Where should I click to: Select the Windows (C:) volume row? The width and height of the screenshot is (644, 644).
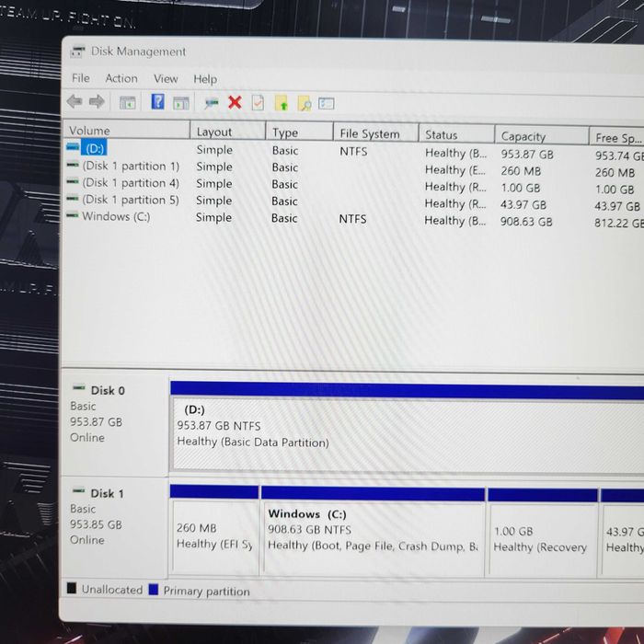(x=353, y=219)
